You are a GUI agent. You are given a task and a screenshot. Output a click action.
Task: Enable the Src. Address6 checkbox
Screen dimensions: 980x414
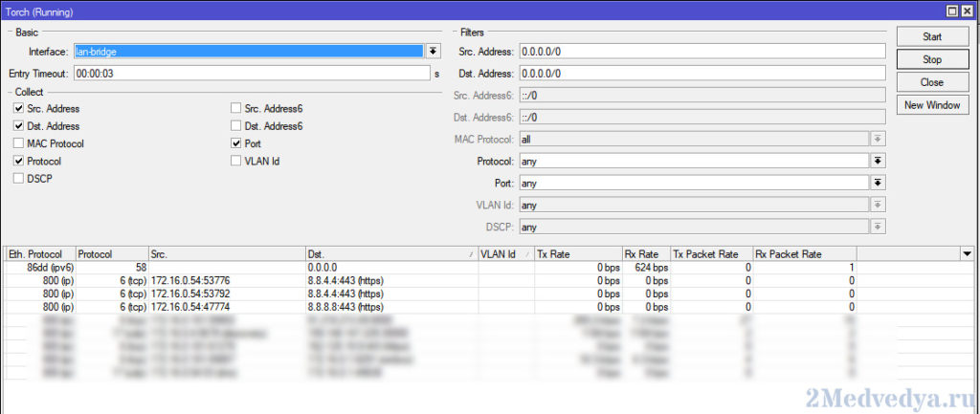235,108
